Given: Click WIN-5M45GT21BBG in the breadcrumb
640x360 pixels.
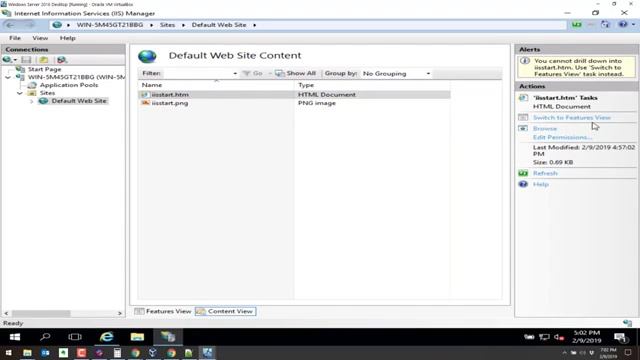Looking at the screenshot, I should point(110,25).
